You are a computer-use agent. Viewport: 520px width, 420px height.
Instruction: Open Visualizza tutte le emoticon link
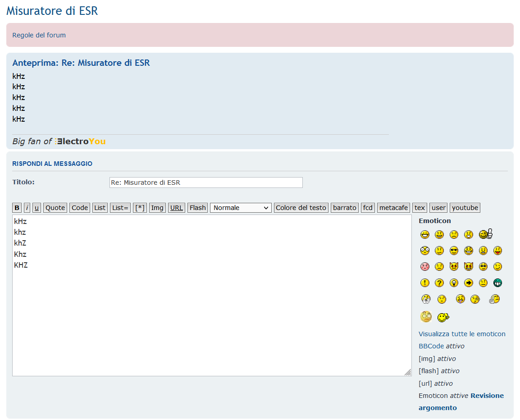point(462,334)
